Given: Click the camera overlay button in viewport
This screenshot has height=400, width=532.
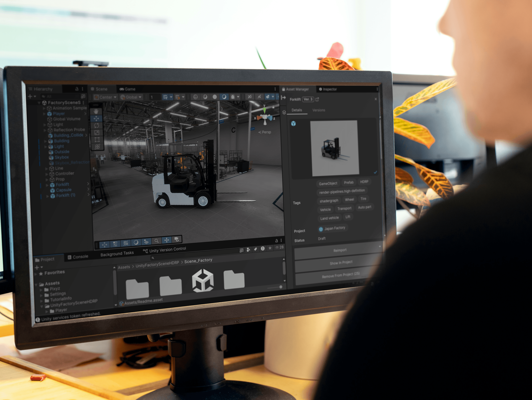Looking at the screenshot, I should pos(177,239).
